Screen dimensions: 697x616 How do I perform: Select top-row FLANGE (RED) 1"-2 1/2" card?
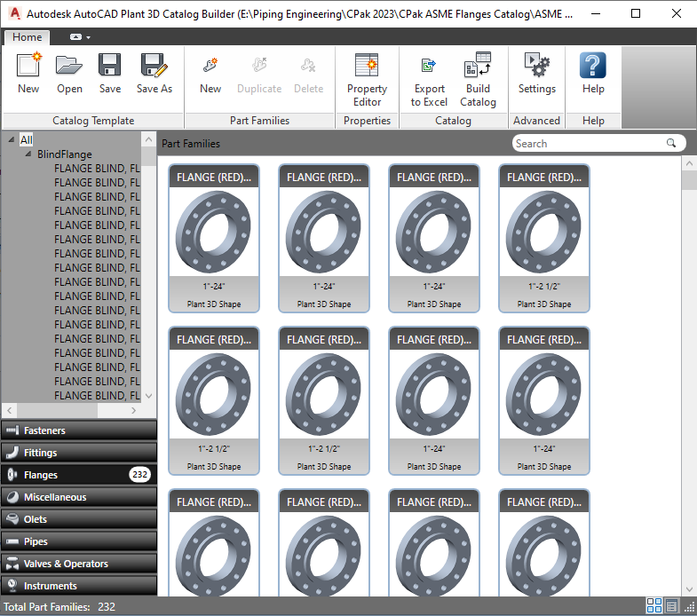tap(544, 238)
